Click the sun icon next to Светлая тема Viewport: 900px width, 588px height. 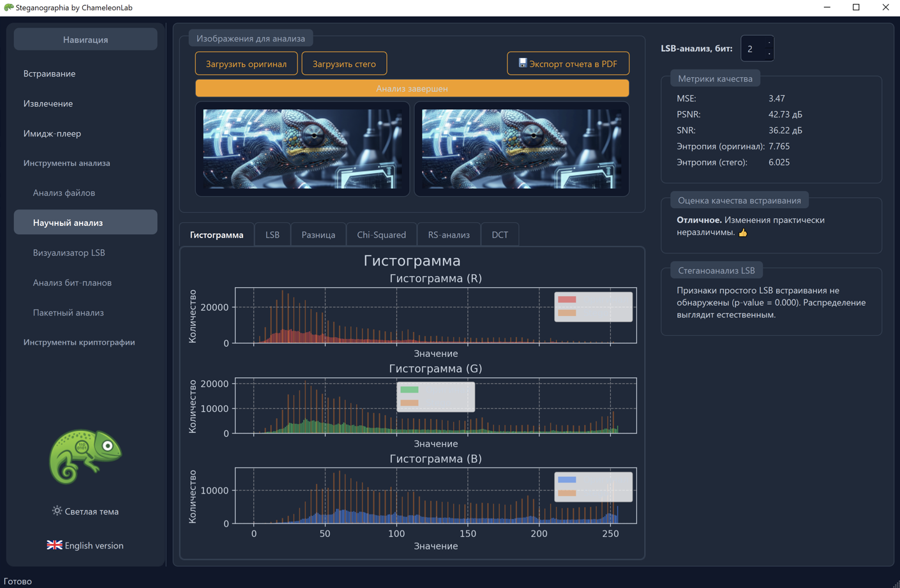click(57, 511)
